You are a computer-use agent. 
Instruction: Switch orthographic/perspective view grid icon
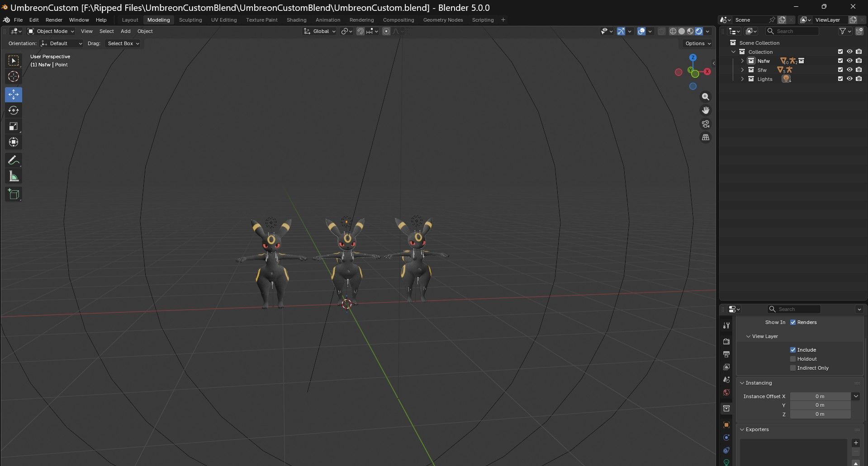tap(706, 137)
